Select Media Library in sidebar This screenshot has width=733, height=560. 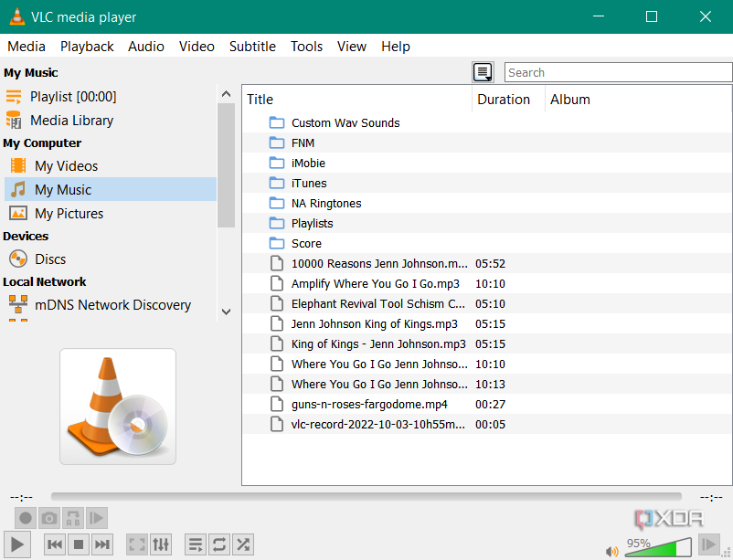click(111, 121)
